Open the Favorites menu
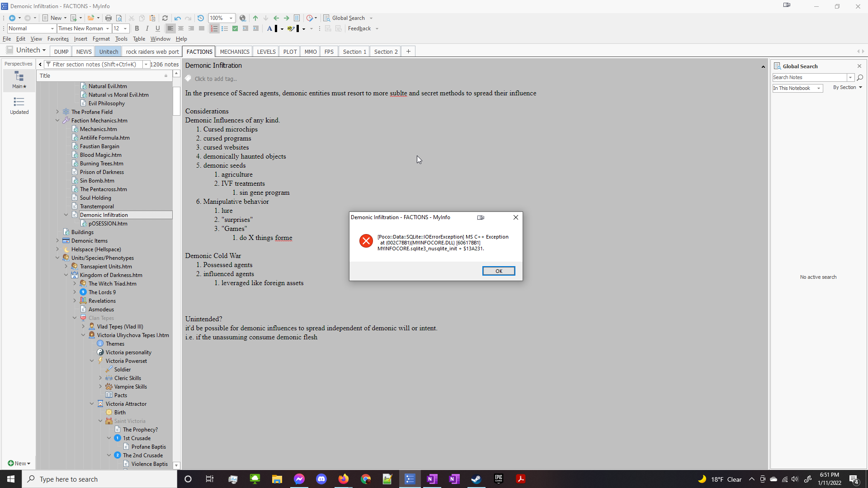The image size is (868, 488). point(58,39)
